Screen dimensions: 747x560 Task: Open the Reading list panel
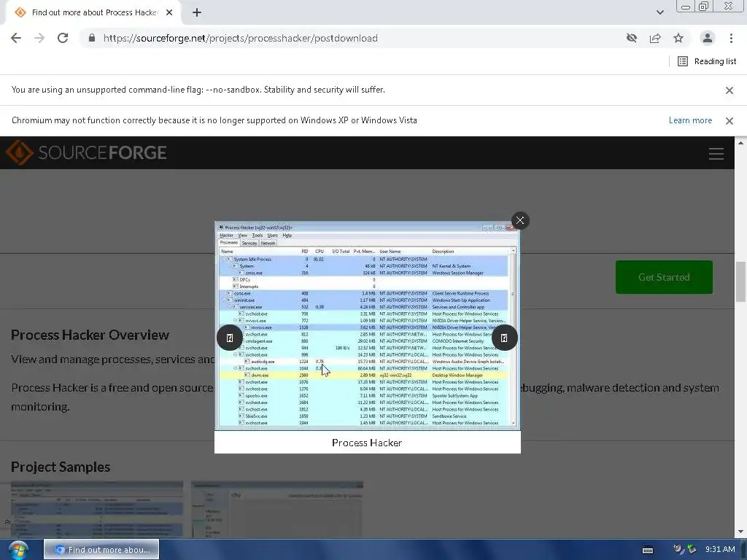pyautogui.click(x=707, y=61)
